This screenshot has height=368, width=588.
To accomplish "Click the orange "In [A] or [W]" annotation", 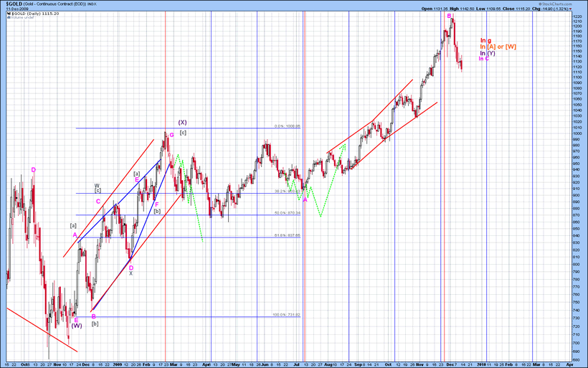I will coord(498,47).
